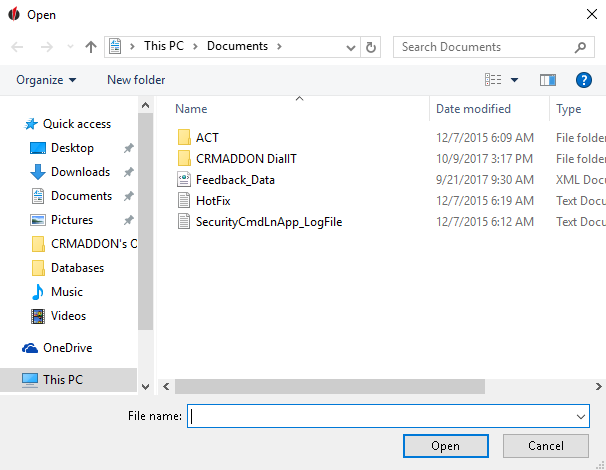Click into the Search Documents field

[x=487, y=47]
